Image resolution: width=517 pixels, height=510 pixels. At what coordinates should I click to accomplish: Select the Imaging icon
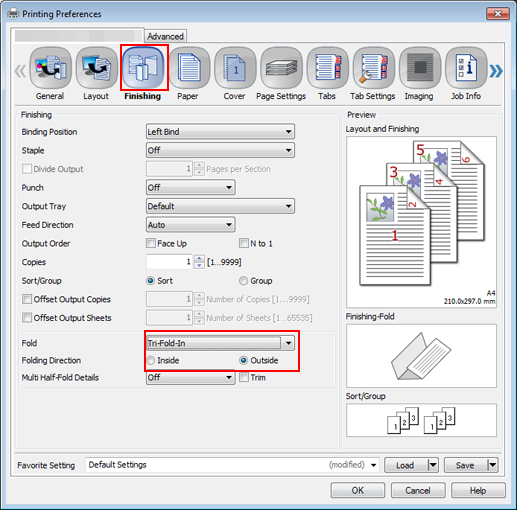[x=420, y=68]
